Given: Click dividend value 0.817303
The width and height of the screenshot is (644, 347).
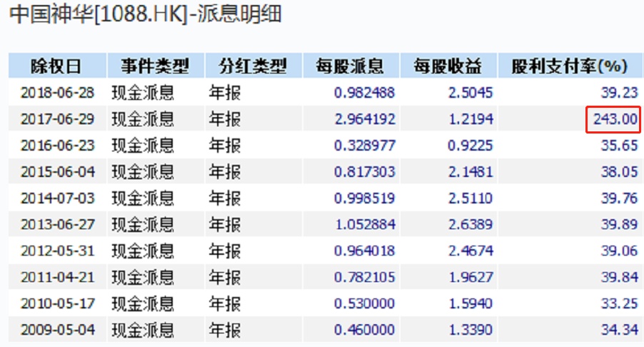Looking at the screenshot, I should (365, 171).
